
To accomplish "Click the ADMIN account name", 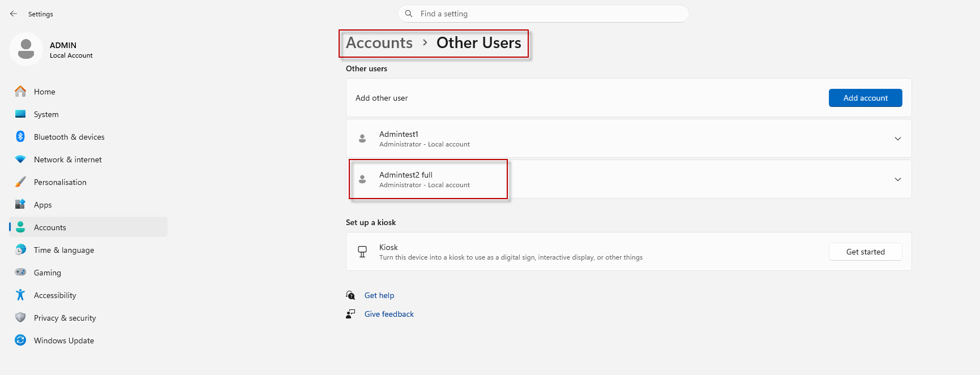I will [x=63, y=45].
